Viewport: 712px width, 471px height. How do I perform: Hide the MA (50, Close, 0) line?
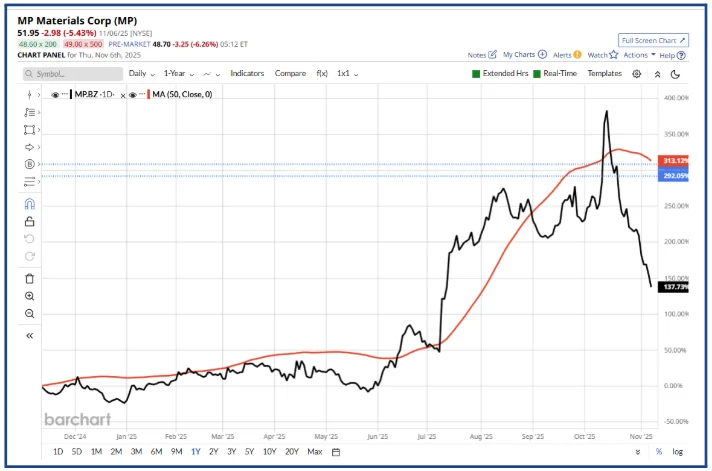tap(134, 95)
